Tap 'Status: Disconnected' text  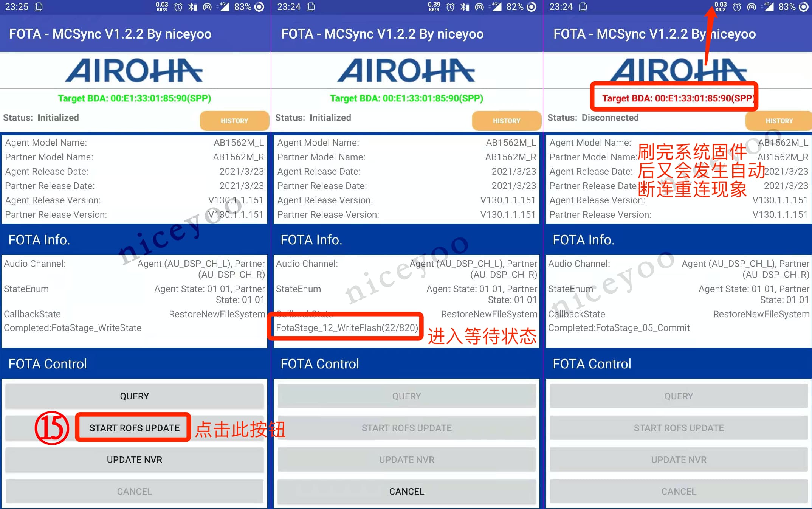tap(593, 118)
